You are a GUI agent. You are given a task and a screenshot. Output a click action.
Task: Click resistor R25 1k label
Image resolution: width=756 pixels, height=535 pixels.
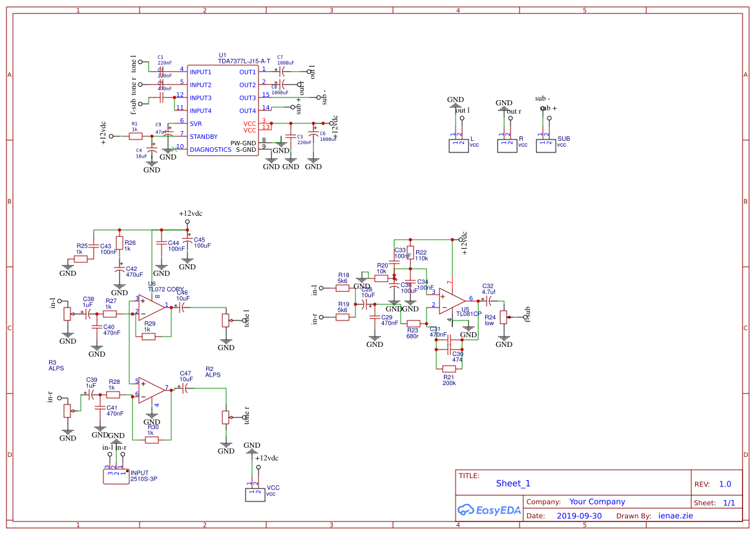click(x=82, y=249)
